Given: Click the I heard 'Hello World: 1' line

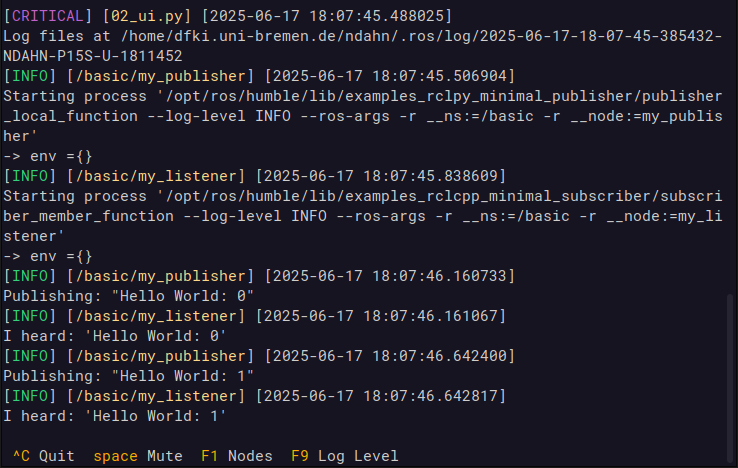Looking at the screenshot, I should [115, 416].
